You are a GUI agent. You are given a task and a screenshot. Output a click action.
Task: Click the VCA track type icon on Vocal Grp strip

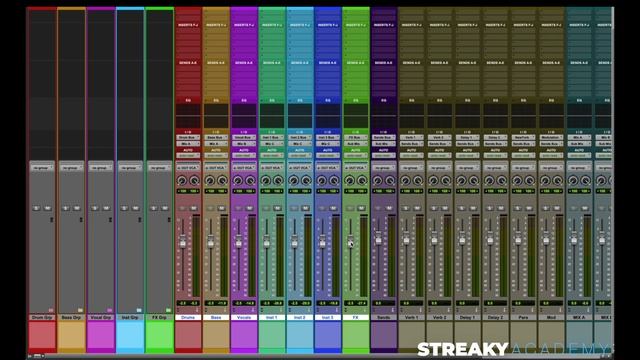pos(110,310)
